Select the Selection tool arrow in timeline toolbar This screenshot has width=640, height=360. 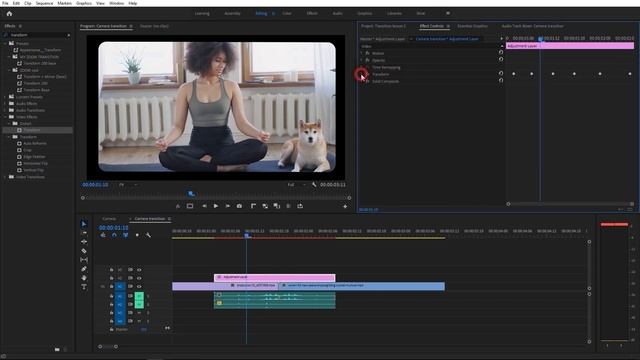[84, 224]
